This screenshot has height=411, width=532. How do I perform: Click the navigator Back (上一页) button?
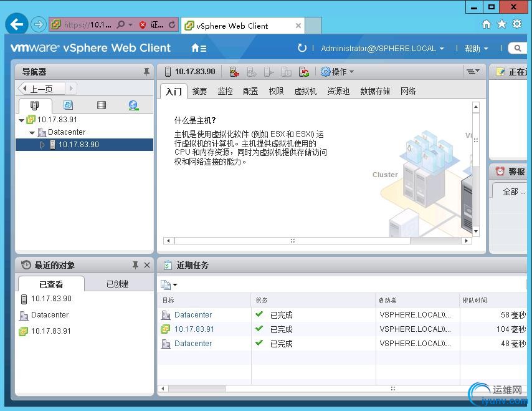tap(41, 89)
